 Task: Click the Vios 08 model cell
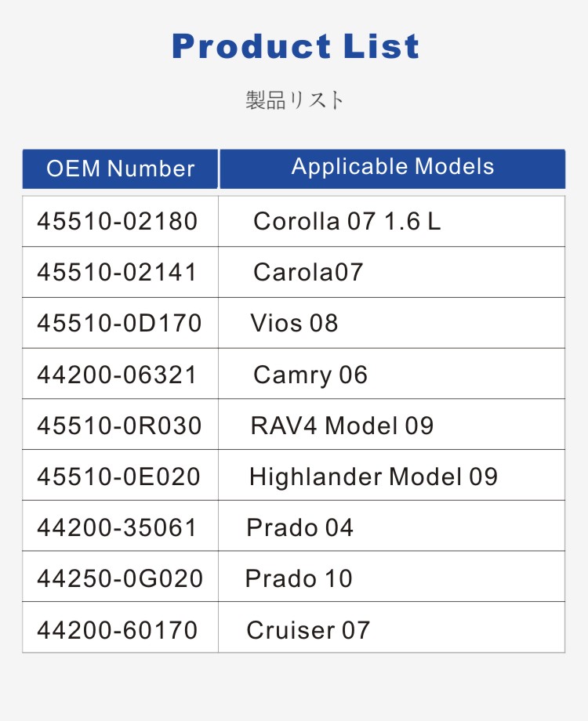coord(294,324)
